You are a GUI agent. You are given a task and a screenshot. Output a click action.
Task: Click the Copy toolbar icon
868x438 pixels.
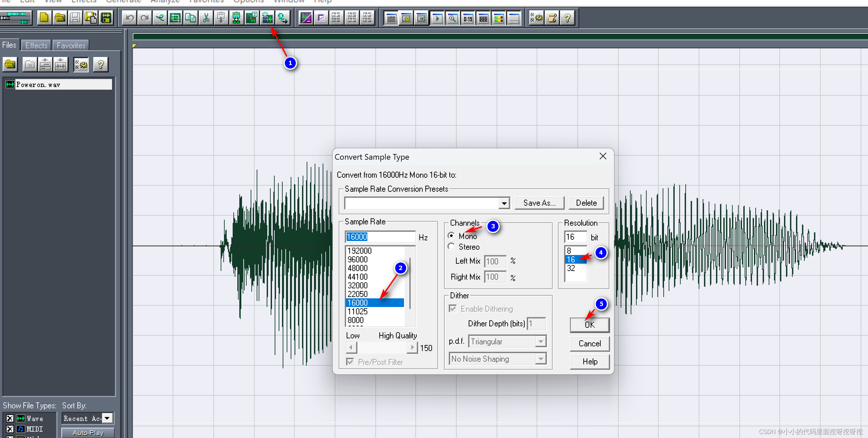pyautogui.click(x=191, y=18)
